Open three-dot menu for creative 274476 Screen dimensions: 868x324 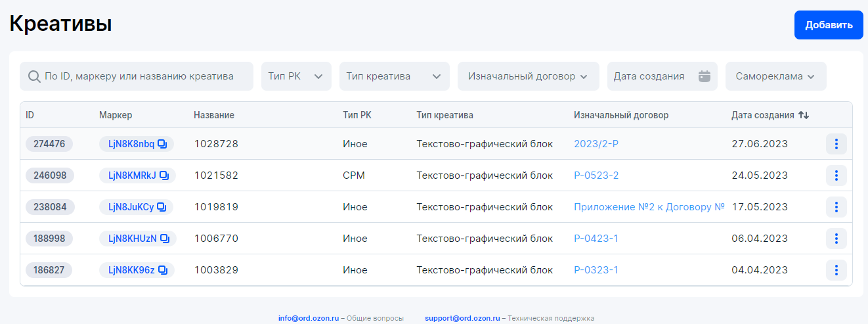[x=836, y=144]
